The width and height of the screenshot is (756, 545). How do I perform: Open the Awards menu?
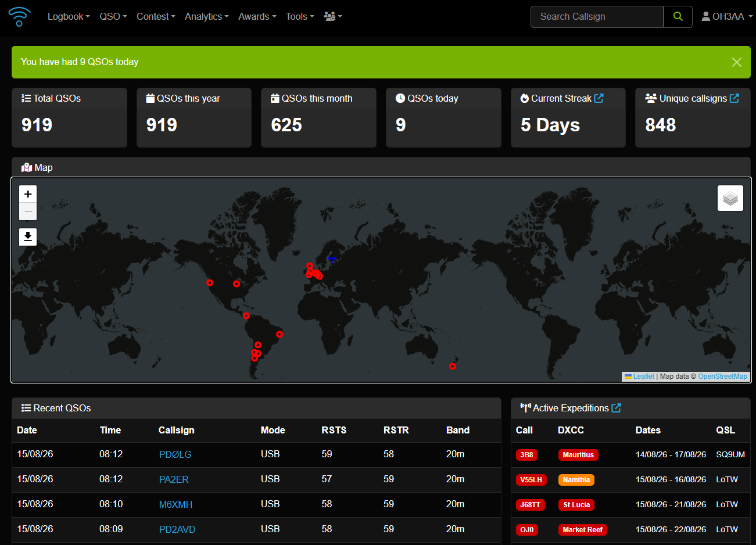(257, 16)
